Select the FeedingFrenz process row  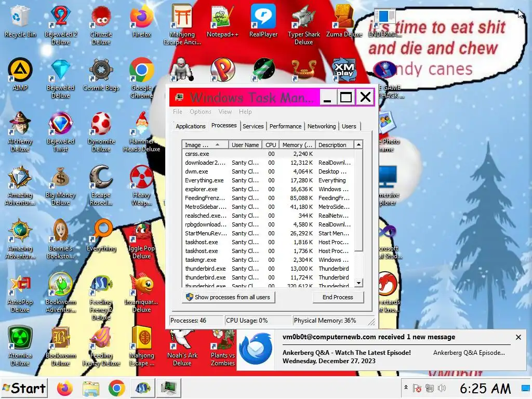coord(268,198)
